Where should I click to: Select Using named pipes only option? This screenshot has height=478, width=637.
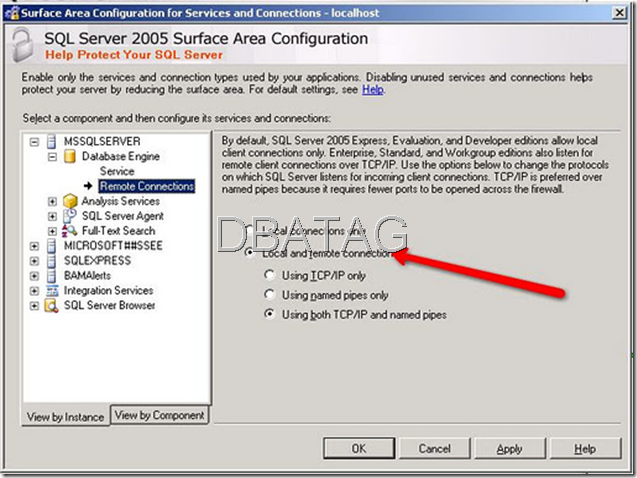(x=269, y=294)
